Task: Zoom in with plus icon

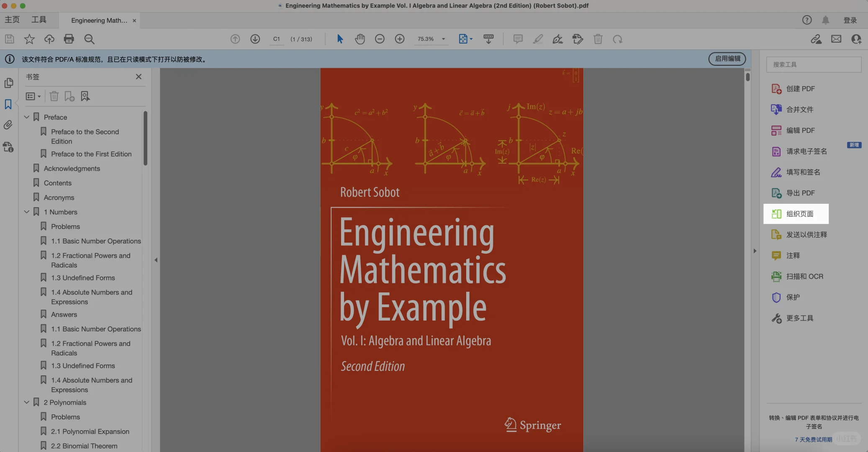Action: (400, 39)
